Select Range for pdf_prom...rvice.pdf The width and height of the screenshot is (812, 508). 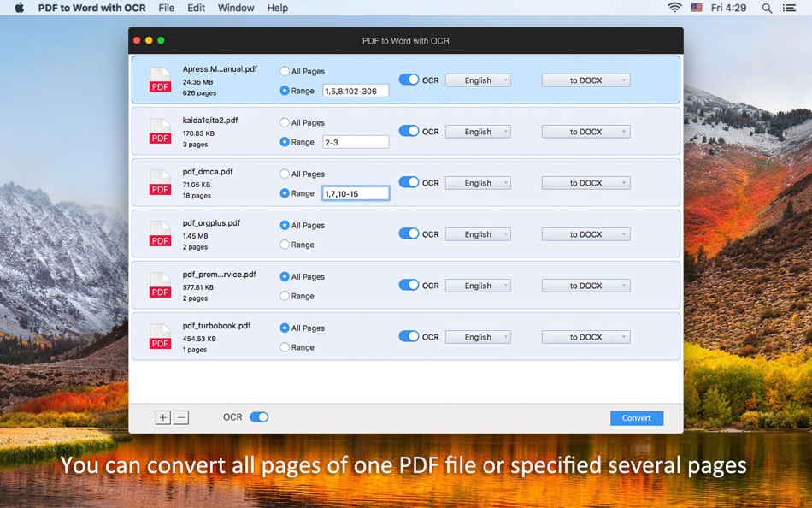click(285, 295)
